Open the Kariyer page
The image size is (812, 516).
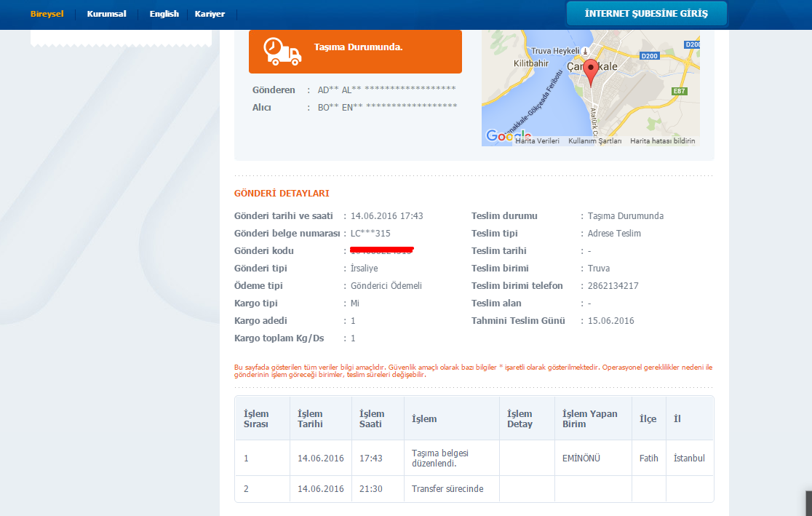coord(210,14)
